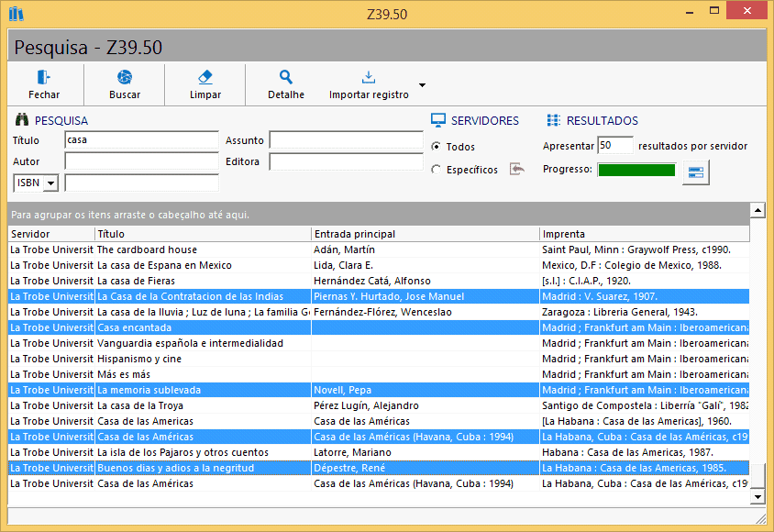Click author 'Adán, Martín'
The height and width of the screenshot is (532, 774).
344,249
